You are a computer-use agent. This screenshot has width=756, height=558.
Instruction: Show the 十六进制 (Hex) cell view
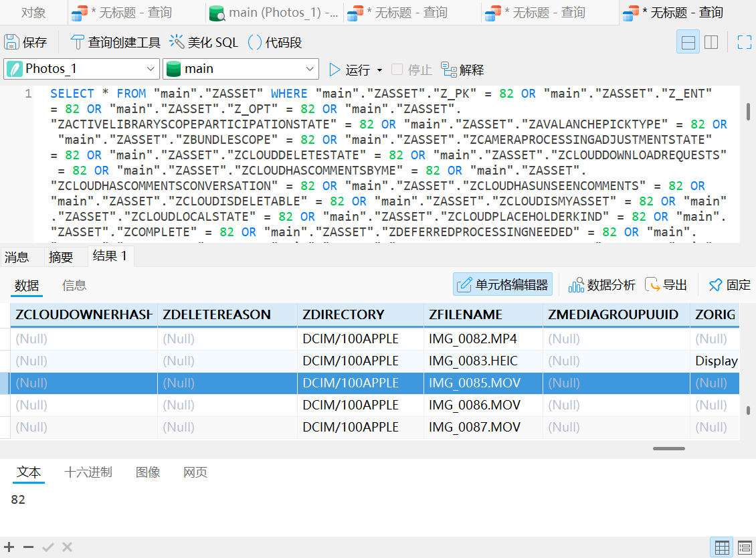pyautogui.click(x=88, y=472)
